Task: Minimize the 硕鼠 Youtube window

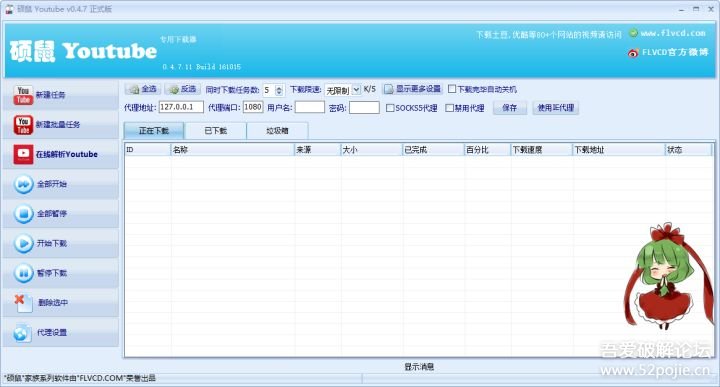Action: [681, 9]
